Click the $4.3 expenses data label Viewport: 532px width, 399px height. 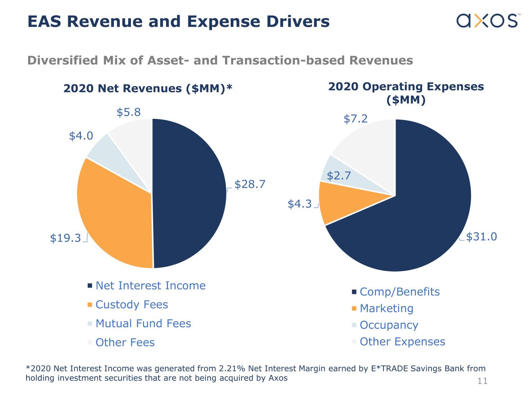(299, 204)
